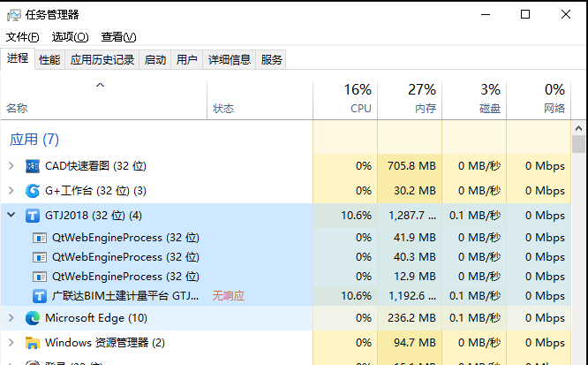Screen dimensions: 588x365
Task: Click the CAD快速看图 app icon
Action: coord(33,166)
